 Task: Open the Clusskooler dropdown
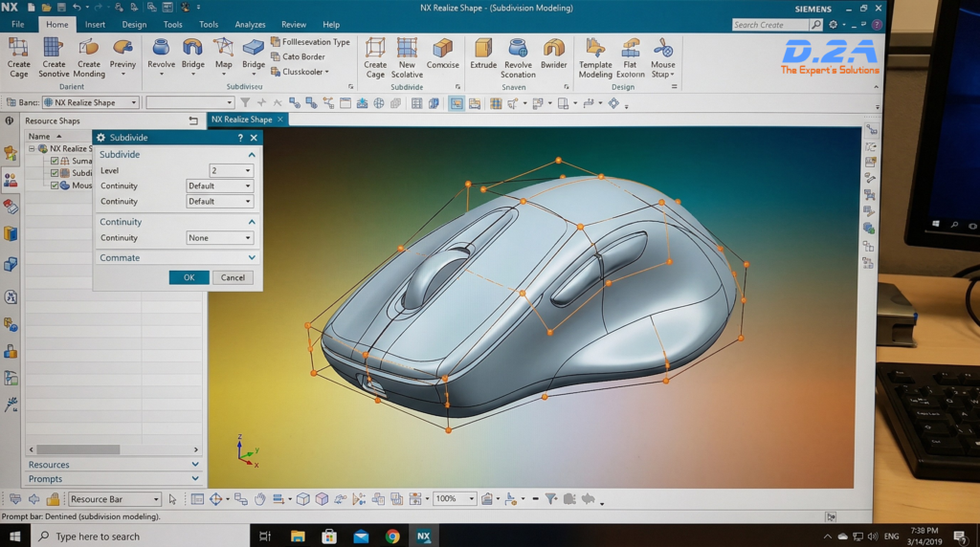300,72
